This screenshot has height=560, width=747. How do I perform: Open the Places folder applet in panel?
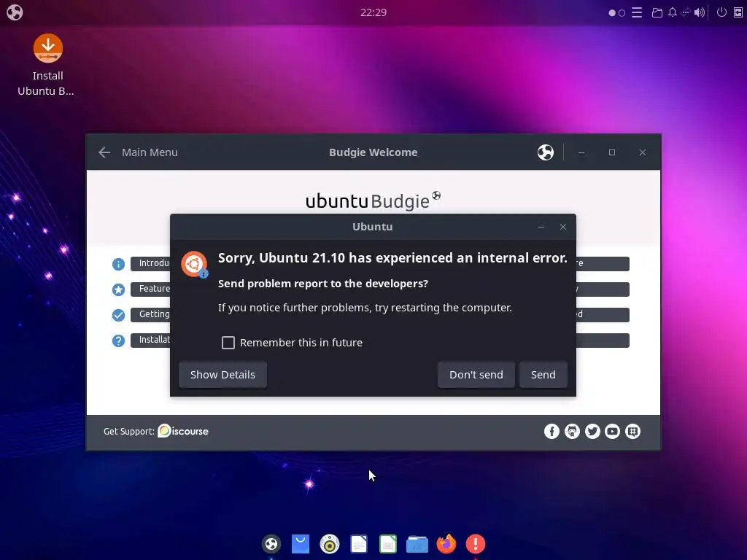pyautogui.click(x=657, y=12)
